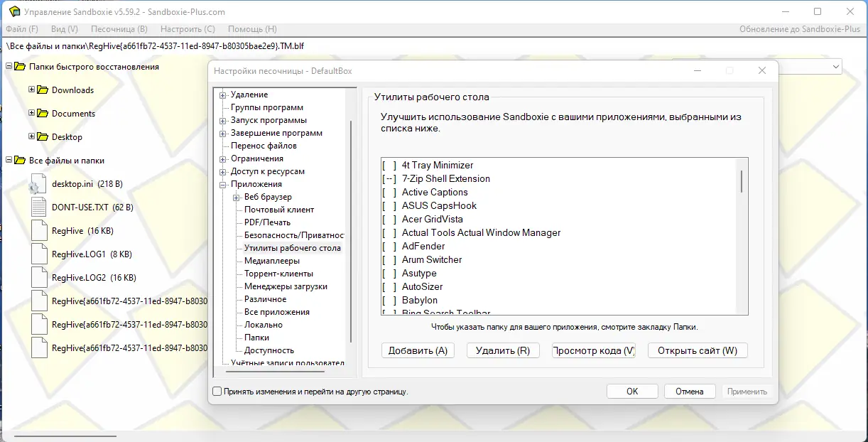Screen dimensions: 868x442
Task: Toggle the 4t Tray Minimizer checkbox
Action: [389, 166]
